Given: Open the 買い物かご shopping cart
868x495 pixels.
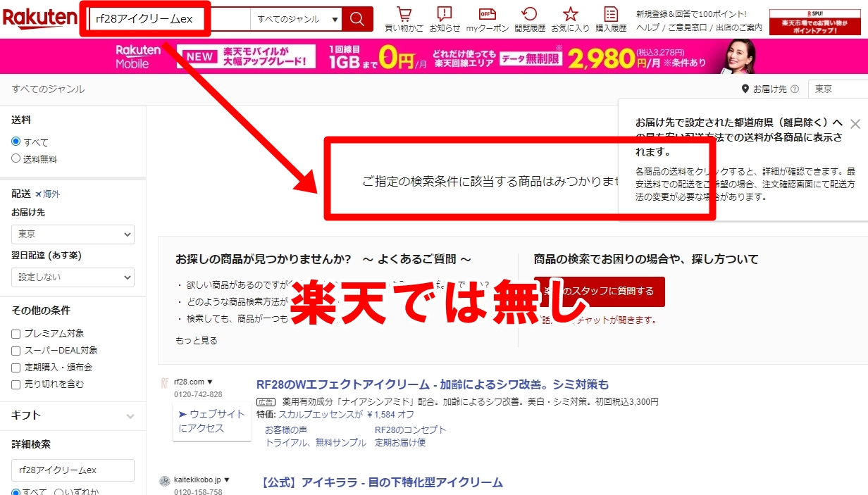Looking at the screenshot, I should pos(404,19).
